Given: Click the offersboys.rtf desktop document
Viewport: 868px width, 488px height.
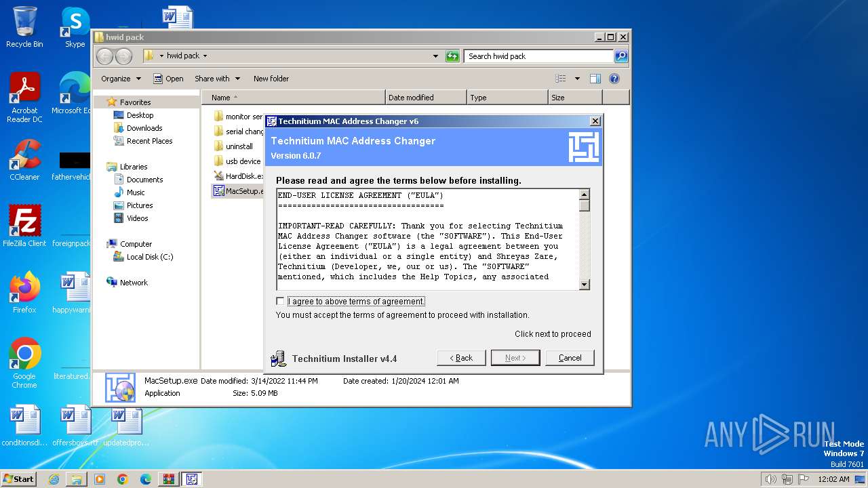Looking at the screenshot, I should click(x=76, y=426).
